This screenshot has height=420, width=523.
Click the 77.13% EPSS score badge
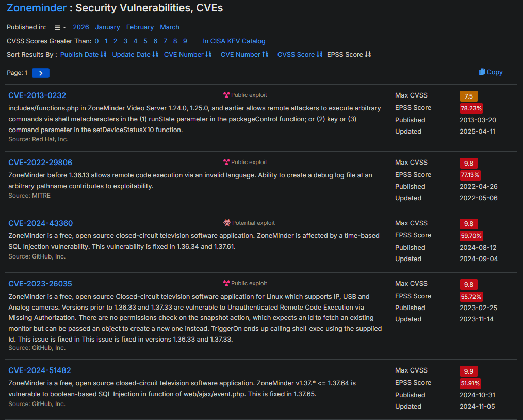coord(470,175)
